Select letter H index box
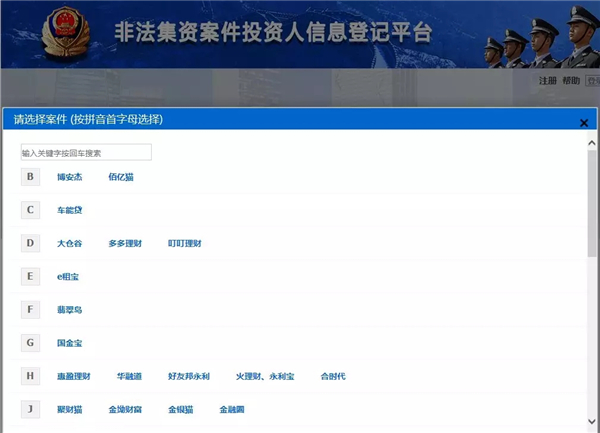The width and height of the screenshot is (600, 433). click(30, 376)
